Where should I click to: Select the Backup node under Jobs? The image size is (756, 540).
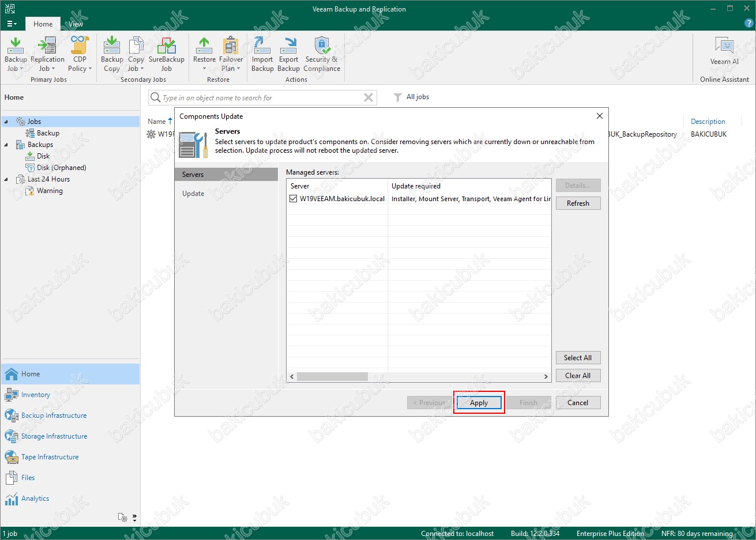pos(48,133)
